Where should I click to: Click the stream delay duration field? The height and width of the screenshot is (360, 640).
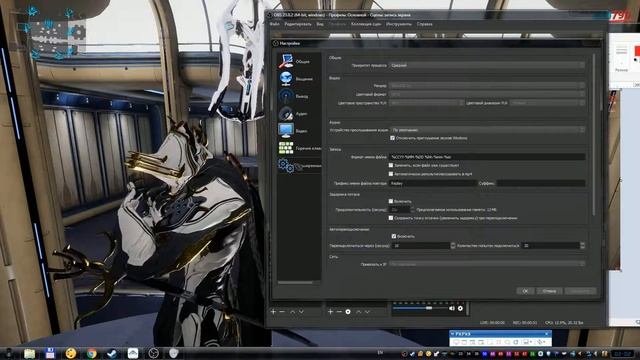402,210
